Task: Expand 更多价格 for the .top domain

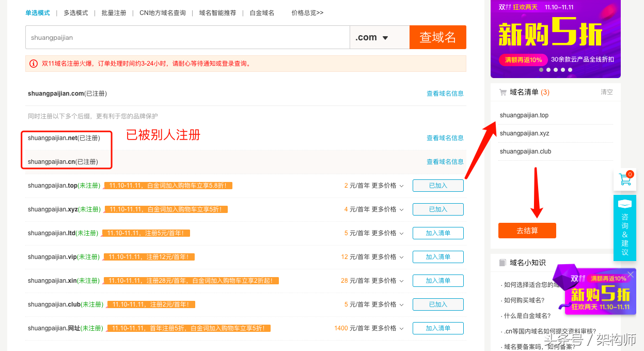Action: pos(387,186)
